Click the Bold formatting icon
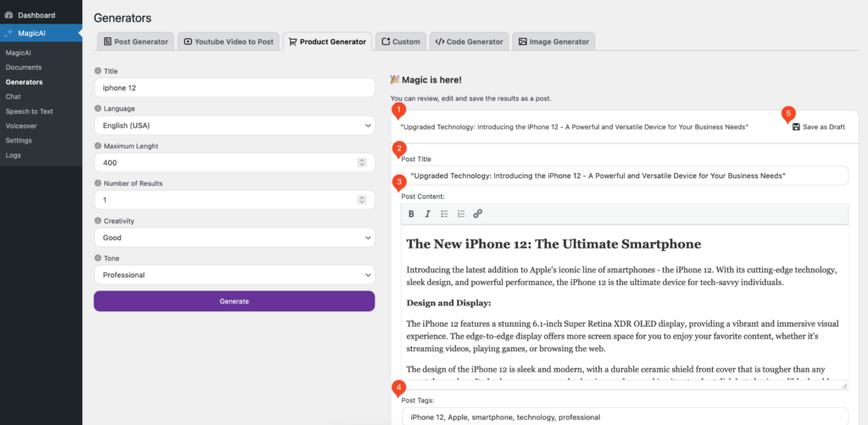 (412, 214)
